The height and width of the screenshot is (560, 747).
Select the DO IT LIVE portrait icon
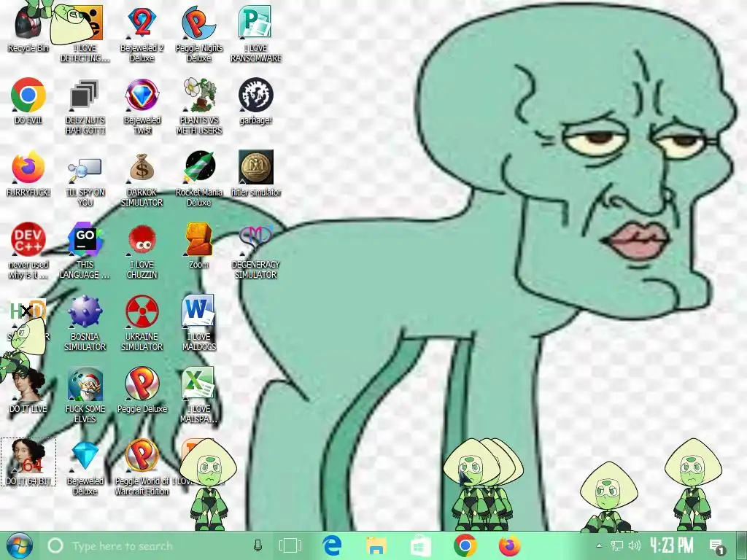tap(28, 391)
